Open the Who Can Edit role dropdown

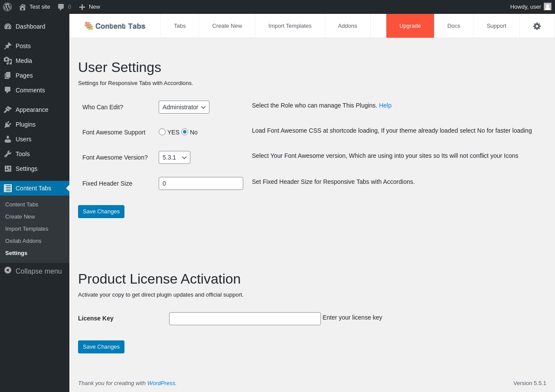184,107
